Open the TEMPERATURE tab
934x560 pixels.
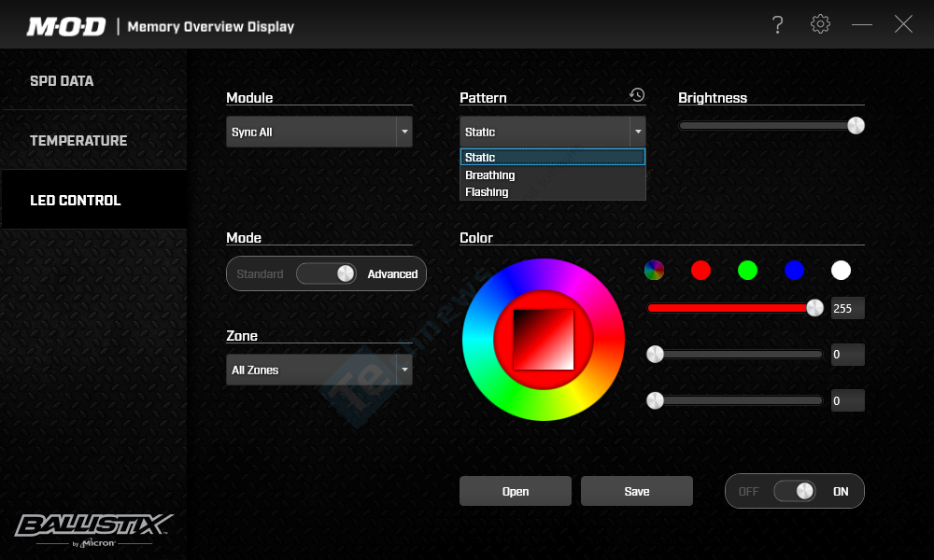pos(94,140)
